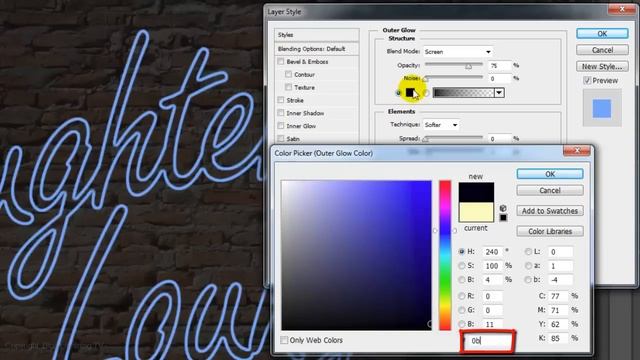Enable the Inner Shadow checkbox

click(x=281, y=113)
